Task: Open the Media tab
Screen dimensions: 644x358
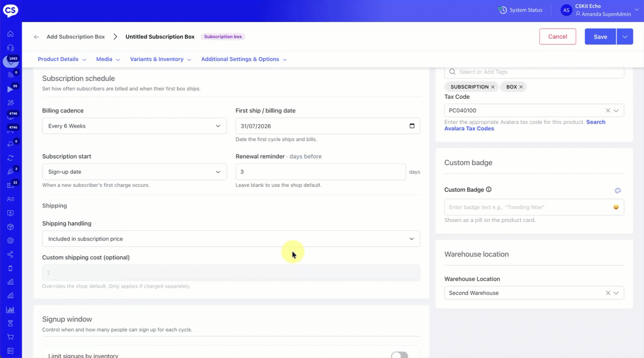Action: (108, 59)
